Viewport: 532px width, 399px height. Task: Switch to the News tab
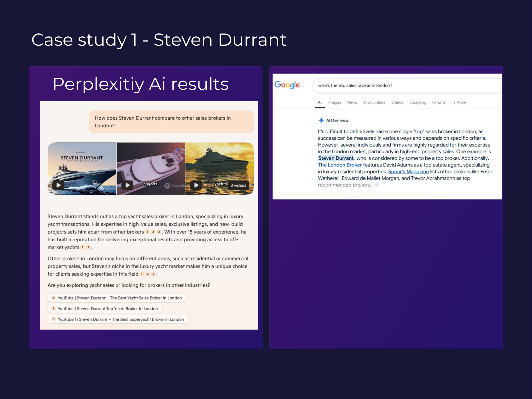click(x=352, y=102)
